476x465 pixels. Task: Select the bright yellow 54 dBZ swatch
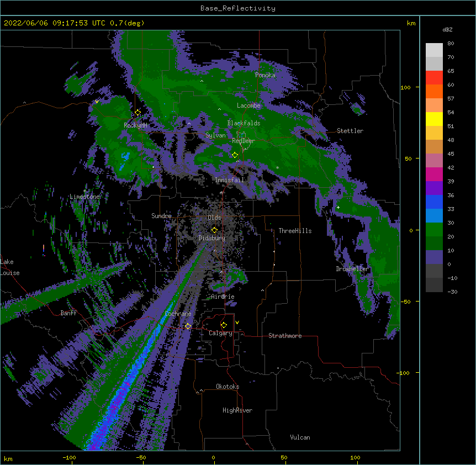[x=434, y=119]
